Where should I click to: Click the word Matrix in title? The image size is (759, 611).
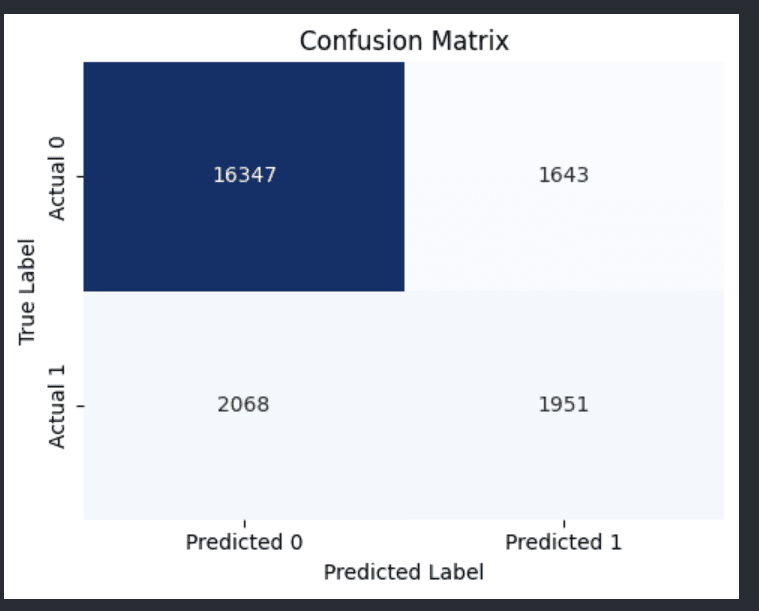pyautogui.click(x=470, y=41)
